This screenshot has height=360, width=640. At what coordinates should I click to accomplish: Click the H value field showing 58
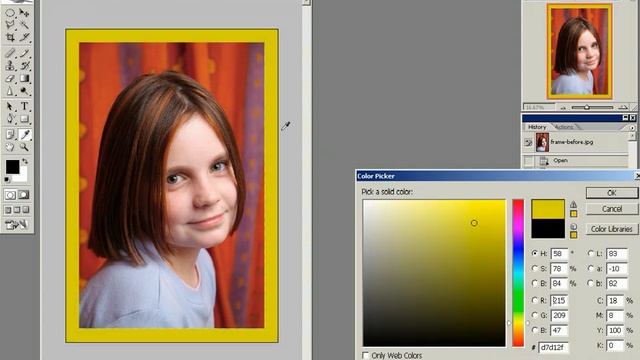click(x=559, y=253)
